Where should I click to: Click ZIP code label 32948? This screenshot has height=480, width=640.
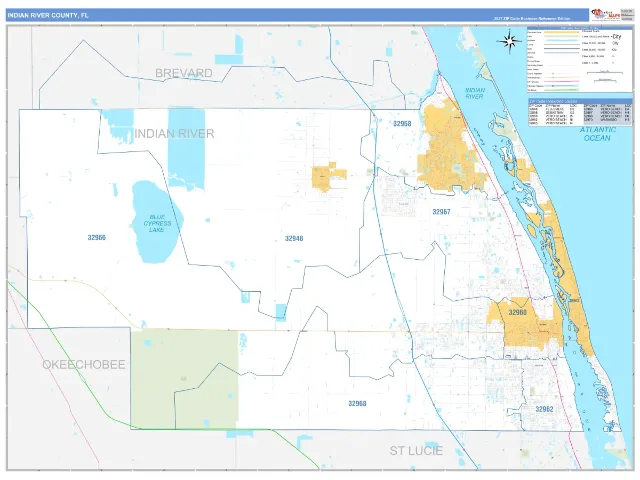[294, 238]
